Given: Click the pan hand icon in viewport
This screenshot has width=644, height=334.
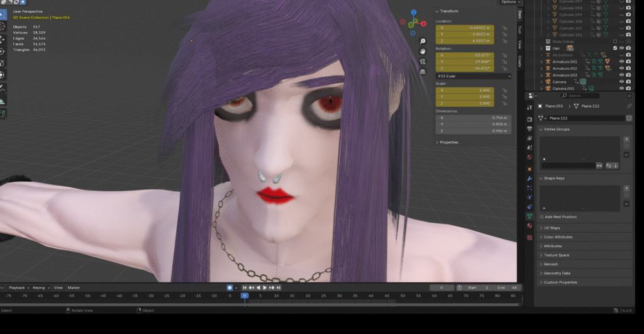Looking at the screenshot, I should point(423,51).
